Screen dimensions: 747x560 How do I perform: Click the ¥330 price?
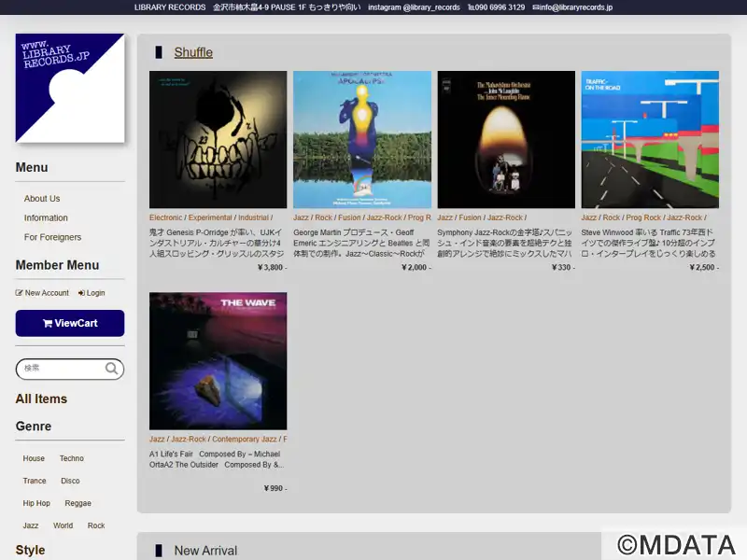point(563,267)
